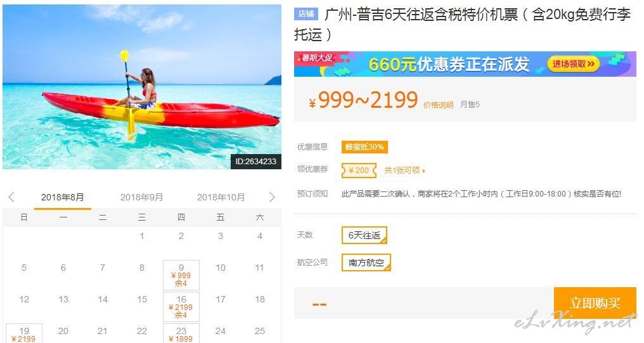This screenshot has height=343, width=644.
Task: Choose August 23 priced ¥1899
Action: coord(181,333)
